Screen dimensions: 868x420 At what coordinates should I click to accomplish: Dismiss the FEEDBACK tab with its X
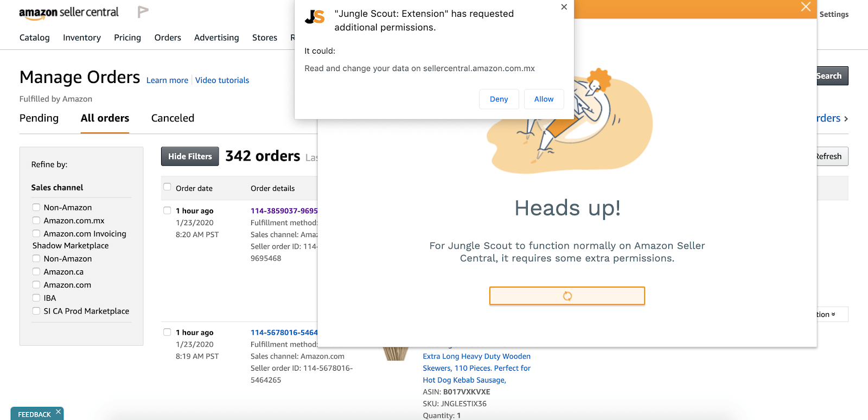point(58,412)
